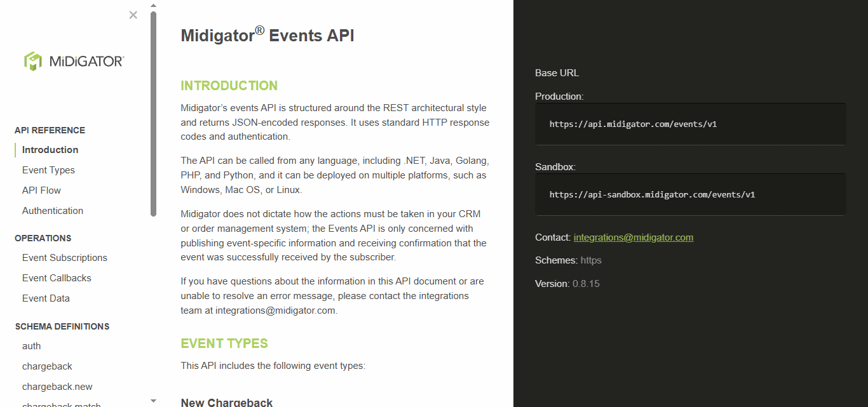Image resolution: width=868 pixels, height=407 pixels.
Task: Click the New Chargeback subheading
Action: (x=227, y=403)
